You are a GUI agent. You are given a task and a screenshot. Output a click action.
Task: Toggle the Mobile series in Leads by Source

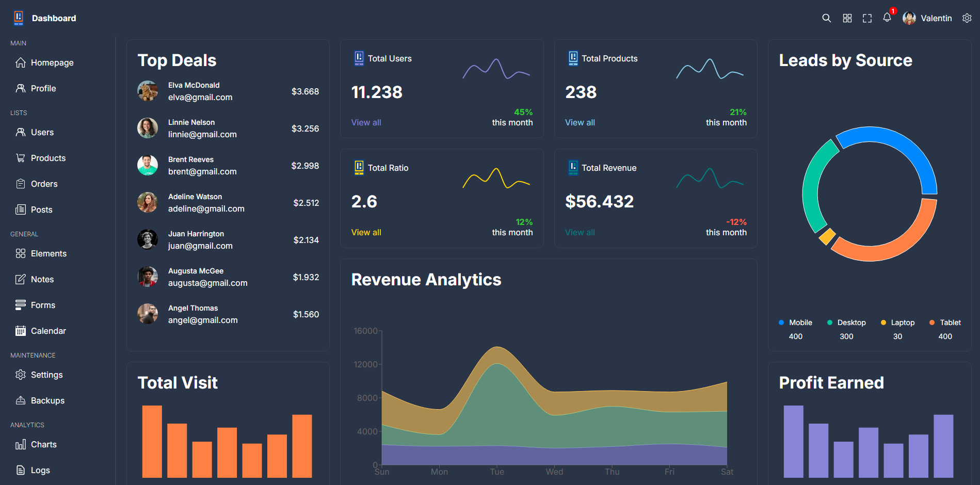[796, 322]
